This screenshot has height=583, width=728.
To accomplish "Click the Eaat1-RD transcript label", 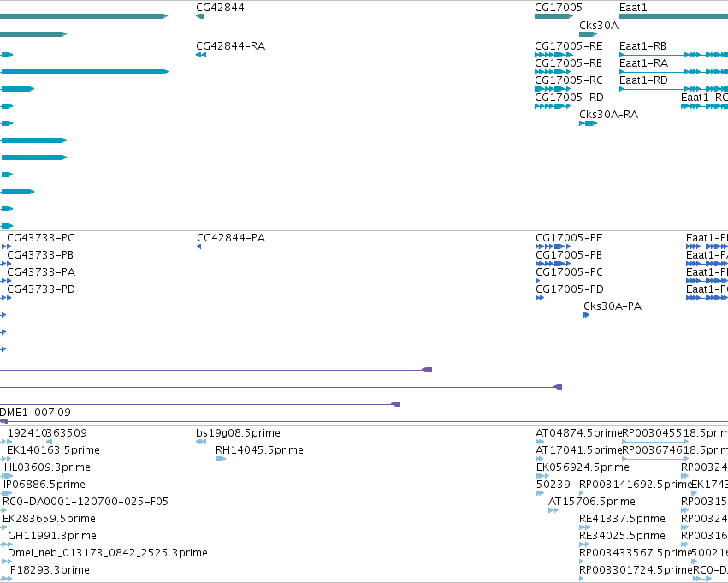I will click(643, 80).
